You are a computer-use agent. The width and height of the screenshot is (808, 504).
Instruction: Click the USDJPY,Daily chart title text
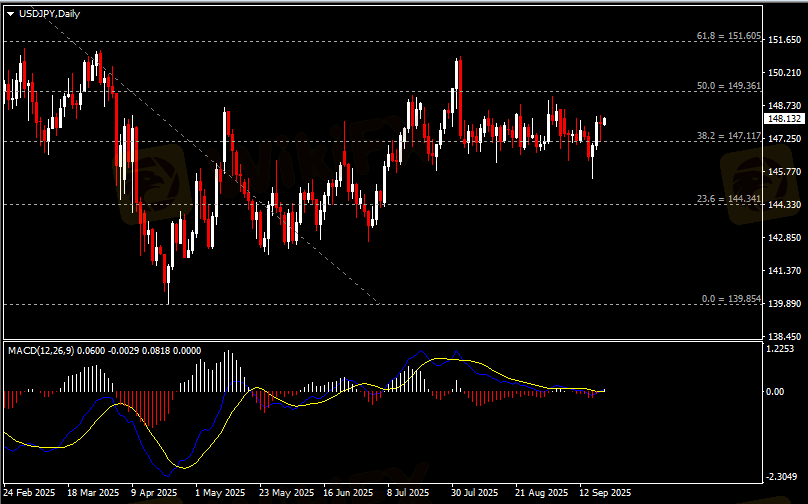[49, 13]
